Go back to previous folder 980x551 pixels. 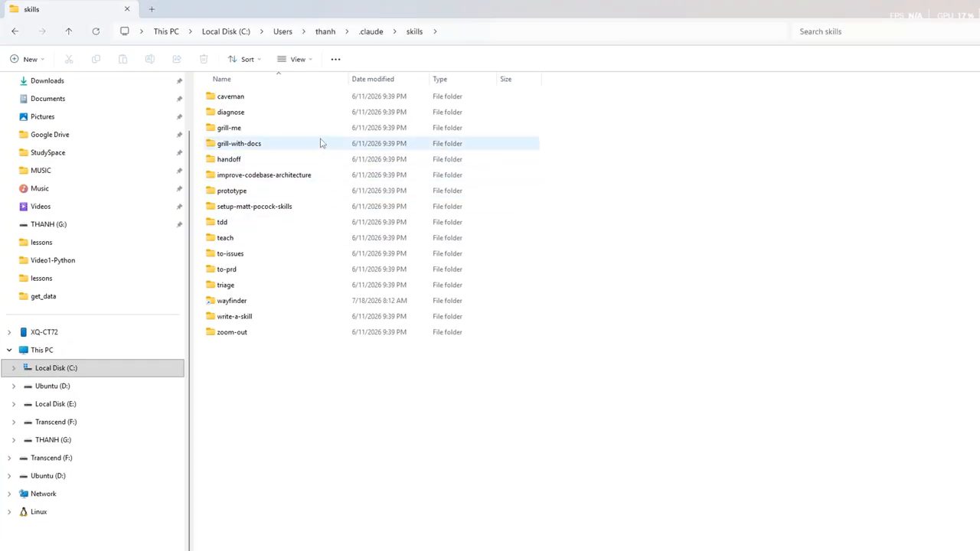coord(15,31)
